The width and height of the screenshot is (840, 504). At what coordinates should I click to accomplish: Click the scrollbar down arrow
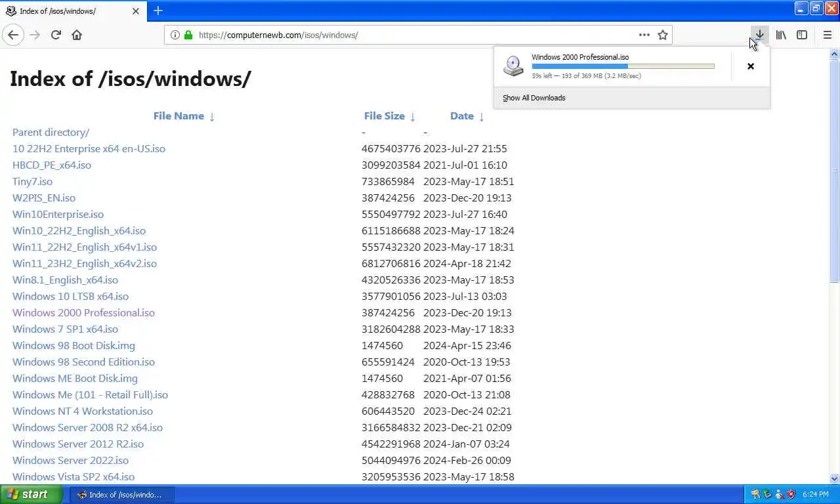tap(835, 479)
